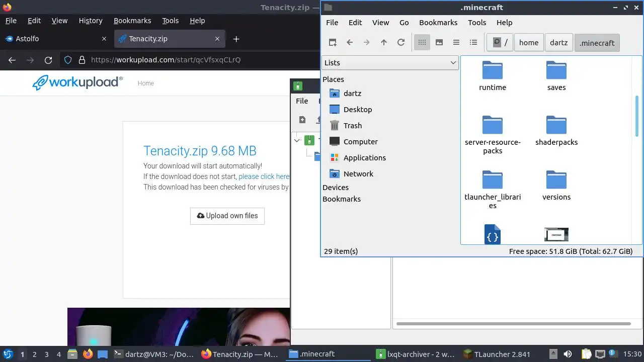This screenshot has height=362, width=644.
Task: Click the root path button with magnifier
Action: pos(500,43)
